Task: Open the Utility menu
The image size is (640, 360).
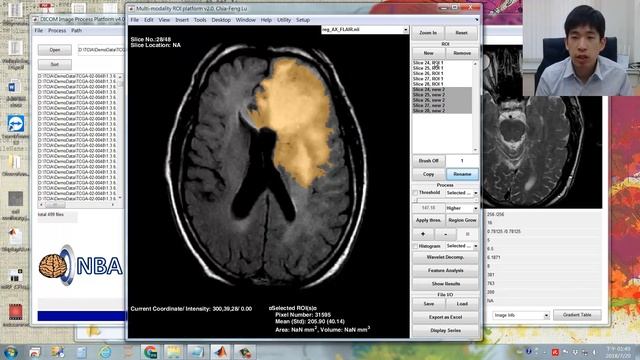Action: (284, 20)
